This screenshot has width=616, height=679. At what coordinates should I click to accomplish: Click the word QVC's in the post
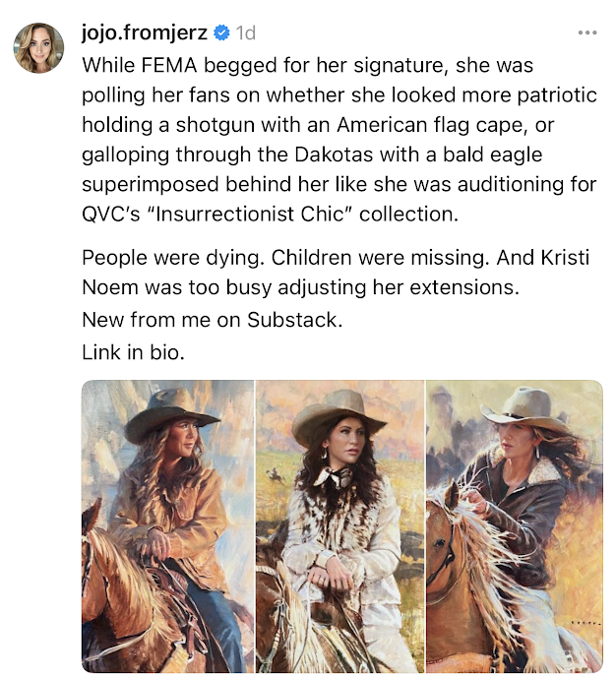coord(111,215)
